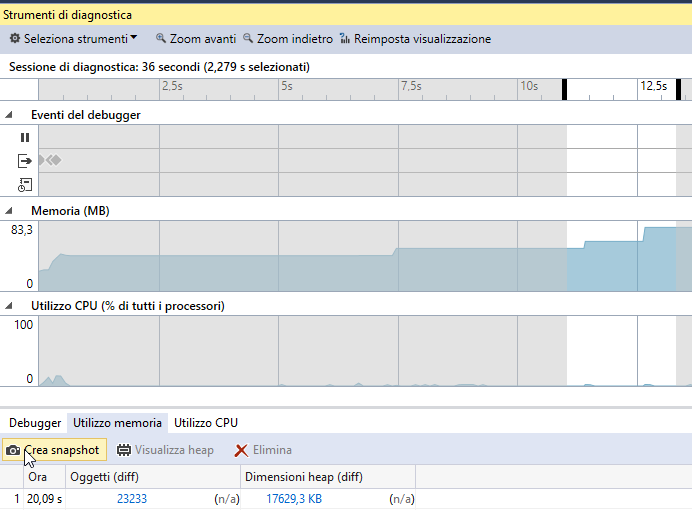Click the 83,3 maximum label on memory axis
The width and height of the screenshot is (692, 510).
pyautogui.click(x=22, y=230)
